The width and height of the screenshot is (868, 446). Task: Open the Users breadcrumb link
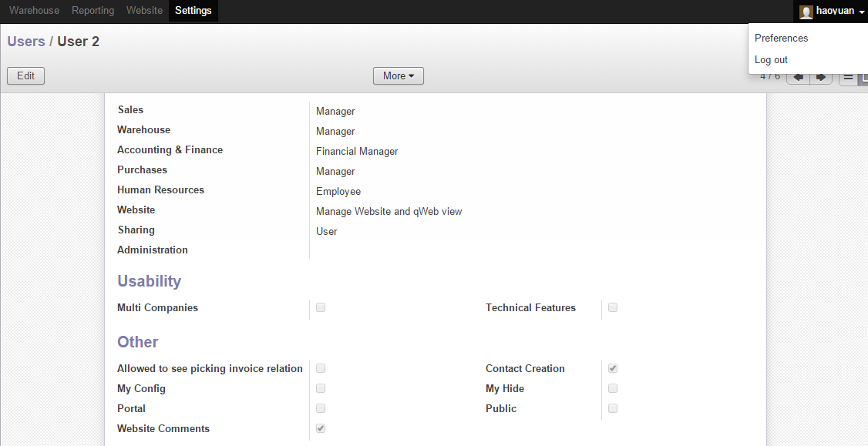point(26,42)
